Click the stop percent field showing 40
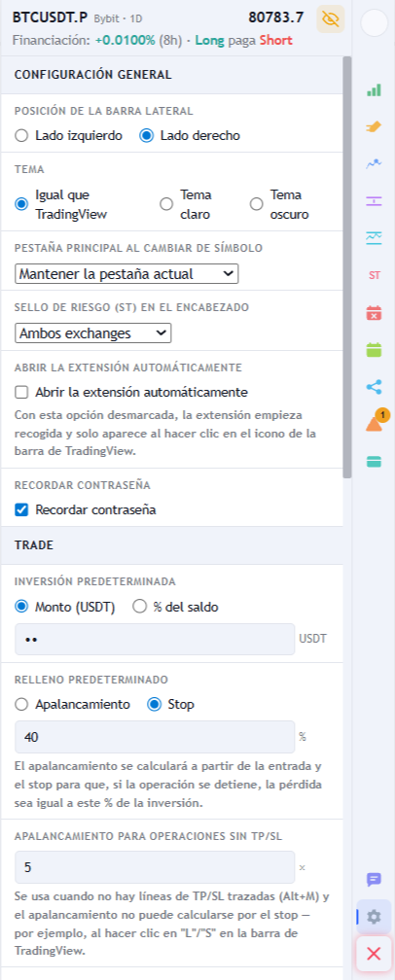Image resolution: width=395 pixels, height=980 pixels. pos(155,737)
